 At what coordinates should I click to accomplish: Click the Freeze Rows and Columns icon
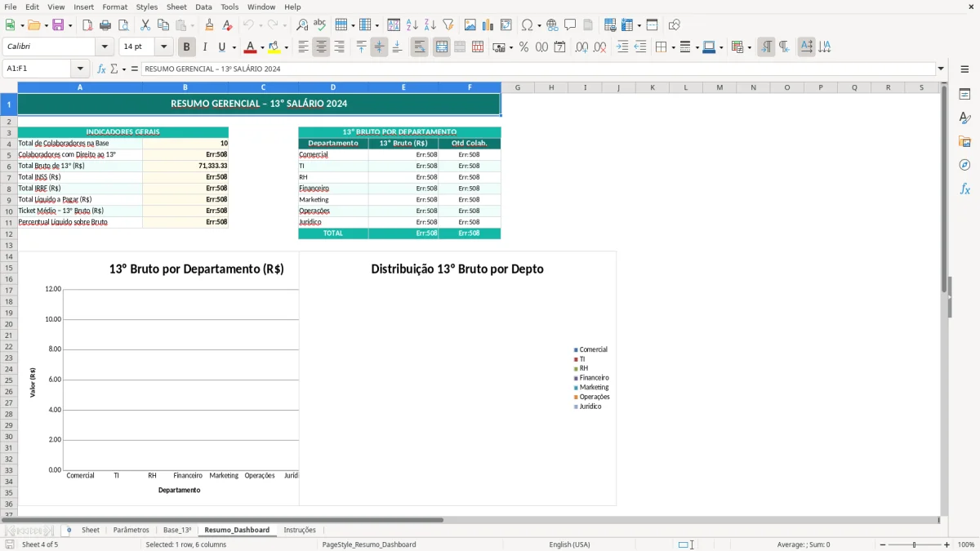tap(627, 25)
